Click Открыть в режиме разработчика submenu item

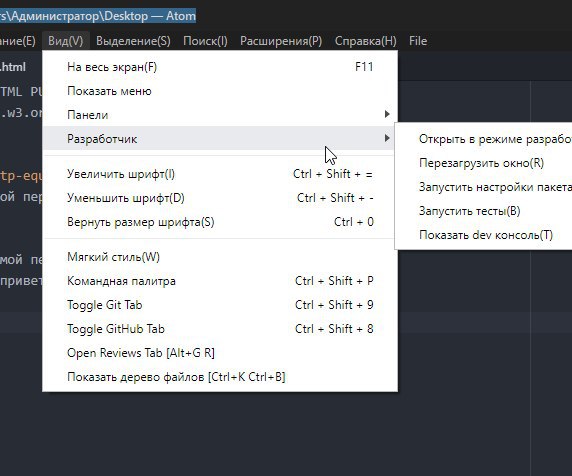coord(484,139)
